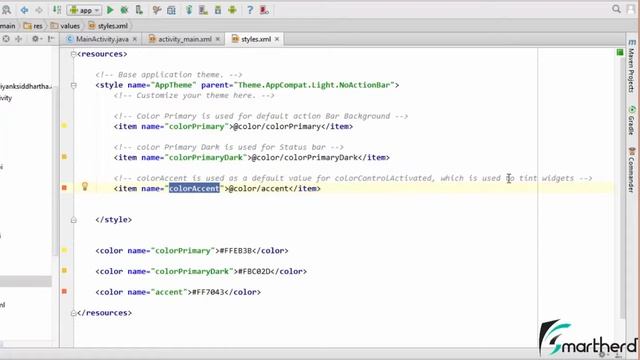
Task: Close the styles.xml tab
Action: click(x=277, y=39)
